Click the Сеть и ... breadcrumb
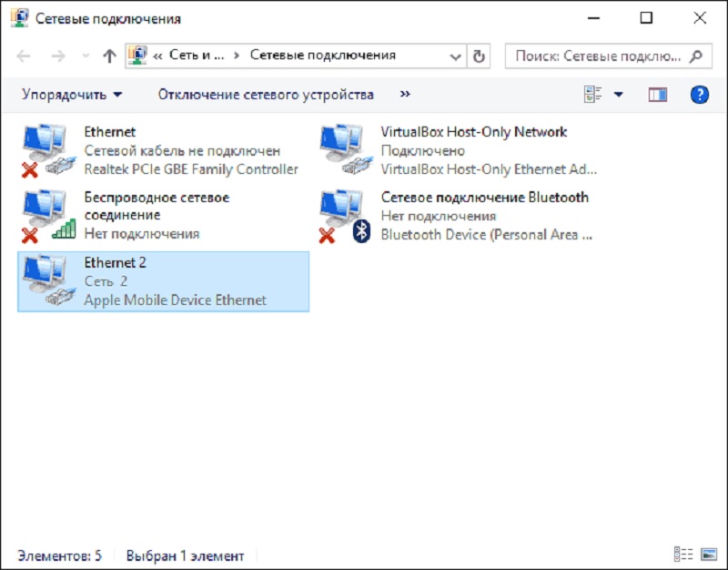The height and width of the screenshot is (570, 728). (197, 55)
